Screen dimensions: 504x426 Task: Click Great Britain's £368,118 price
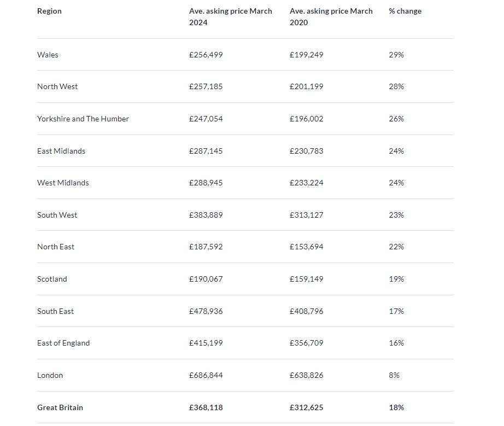206,407
